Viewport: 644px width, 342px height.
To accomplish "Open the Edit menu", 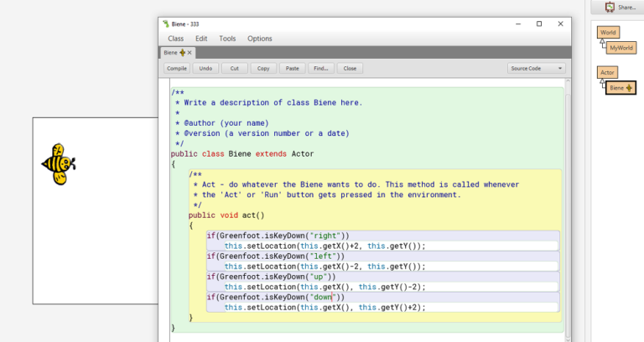I will click(201, 39).
